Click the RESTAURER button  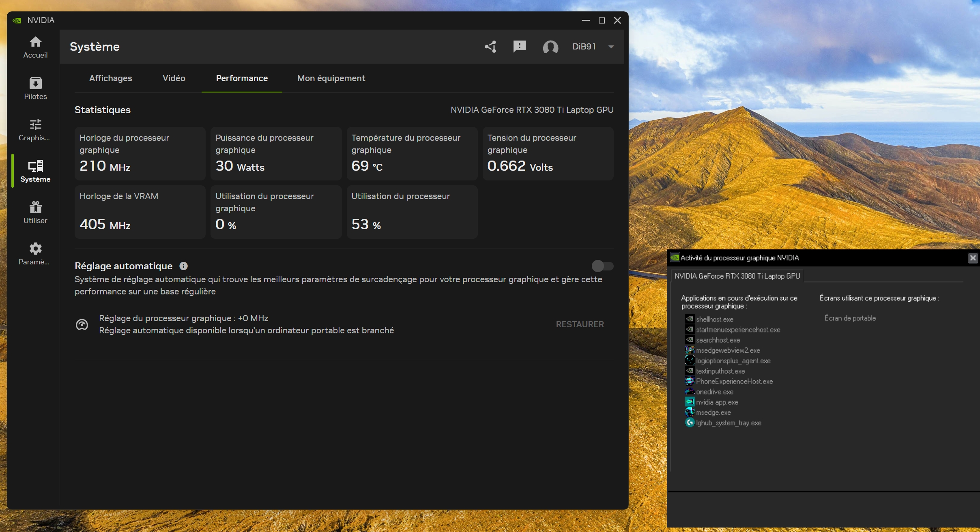(580, 324)
